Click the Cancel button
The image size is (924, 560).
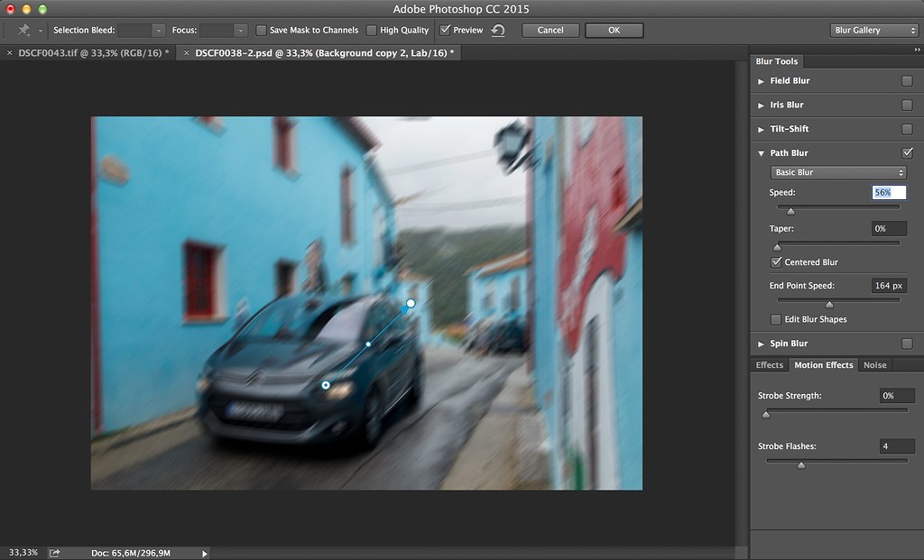[550, 30]
